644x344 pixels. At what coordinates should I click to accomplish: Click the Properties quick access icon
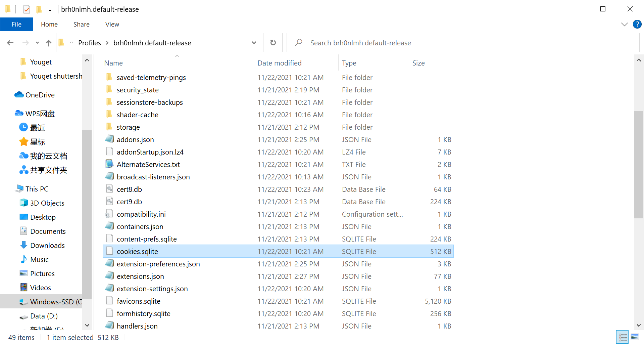[27, 9]
